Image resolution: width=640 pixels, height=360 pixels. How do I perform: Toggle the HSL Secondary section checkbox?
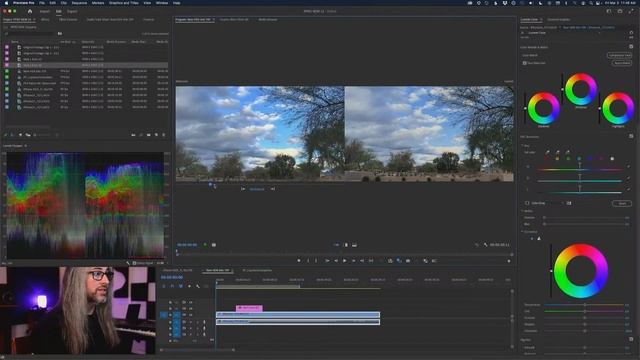click(631, 136)
